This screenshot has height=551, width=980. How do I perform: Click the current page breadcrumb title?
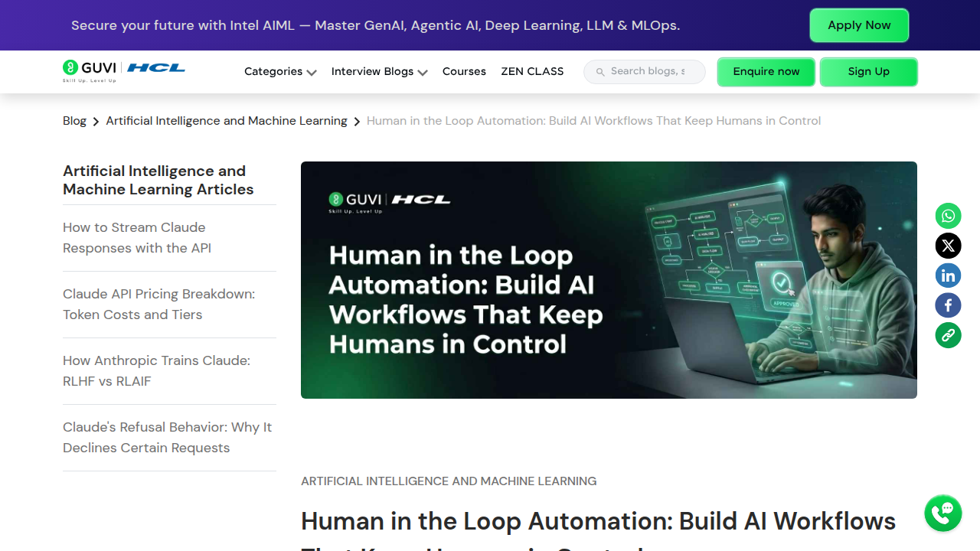(x=593, y=121)
